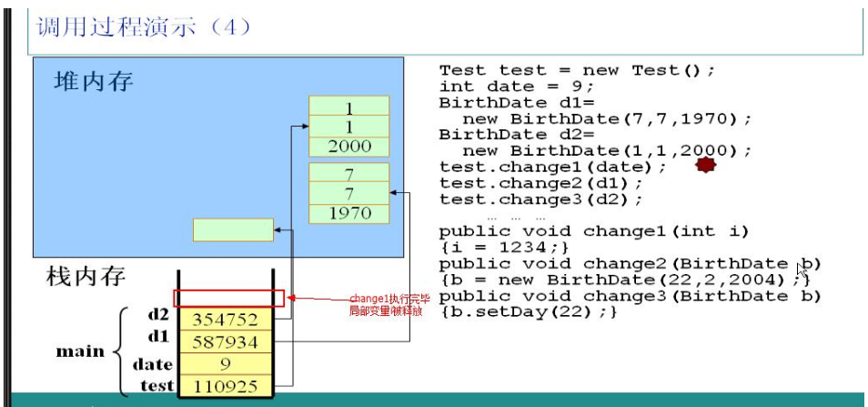This screenshot has width=868, height=407.
Task: Click code line test.change1(date);
Action: pyautogui.click(x=553, y=167)
